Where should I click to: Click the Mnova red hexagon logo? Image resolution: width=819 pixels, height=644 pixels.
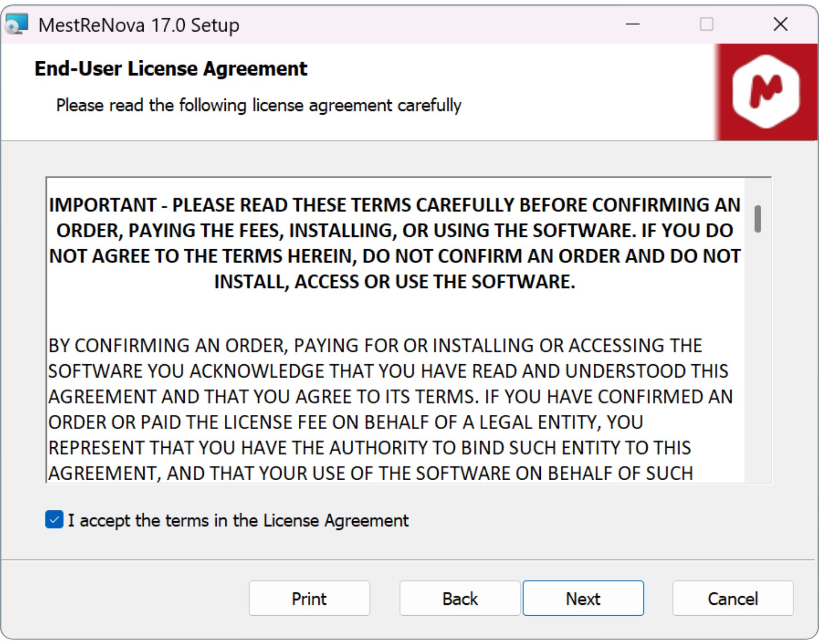pos(766,92)
